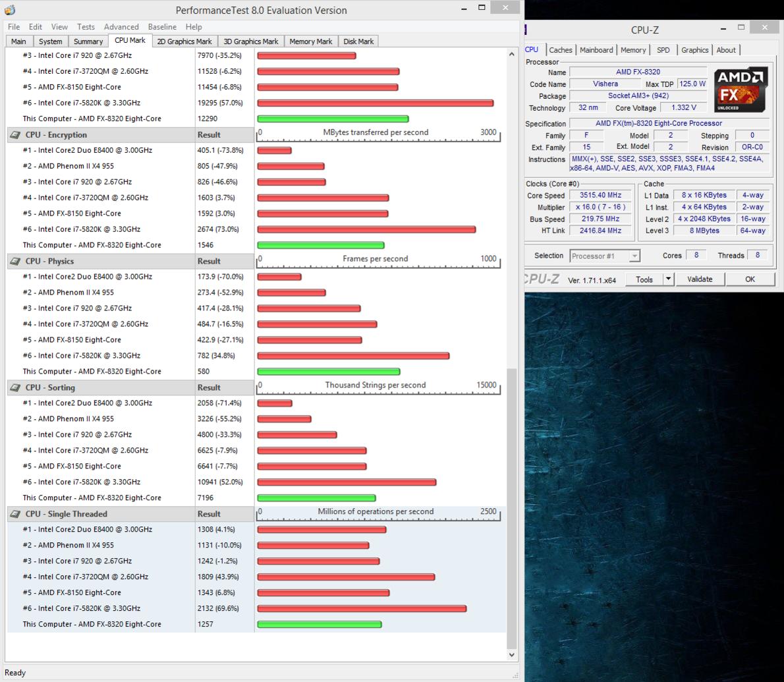Open the About tab in CPU-Z
Screen dimensions: 784x682
point(726,50)
